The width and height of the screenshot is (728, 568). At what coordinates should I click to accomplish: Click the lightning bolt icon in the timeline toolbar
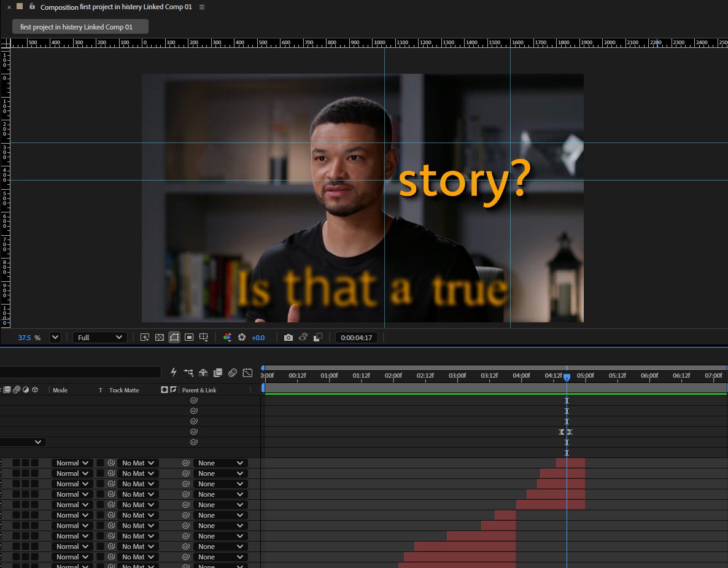click(x=174, y=372)
